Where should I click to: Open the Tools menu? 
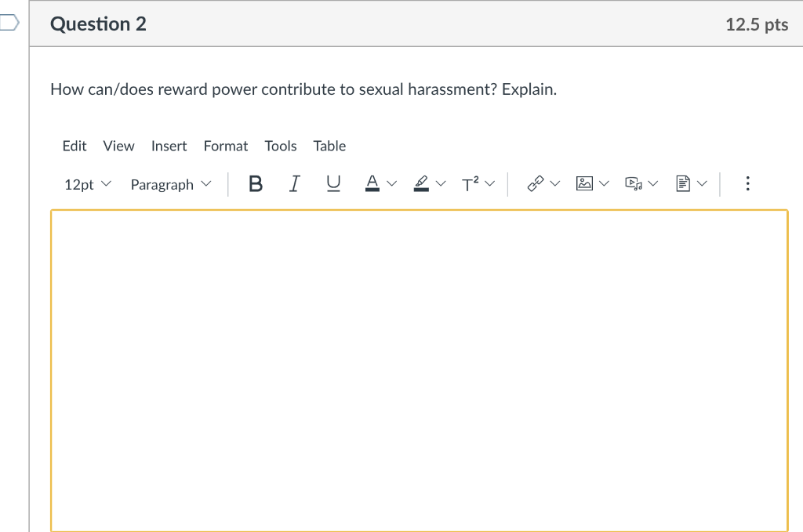pyautogui.click(x=280, y=146)
